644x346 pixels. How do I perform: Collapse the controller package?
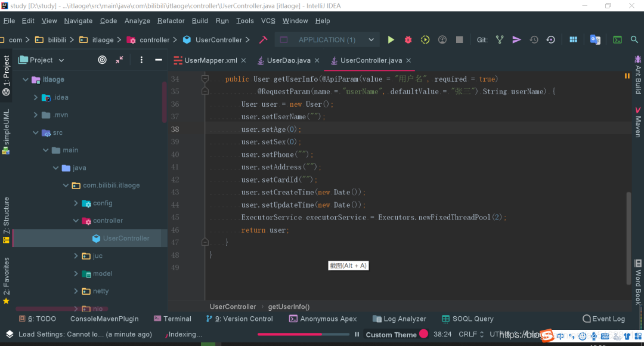click(76, 221)
